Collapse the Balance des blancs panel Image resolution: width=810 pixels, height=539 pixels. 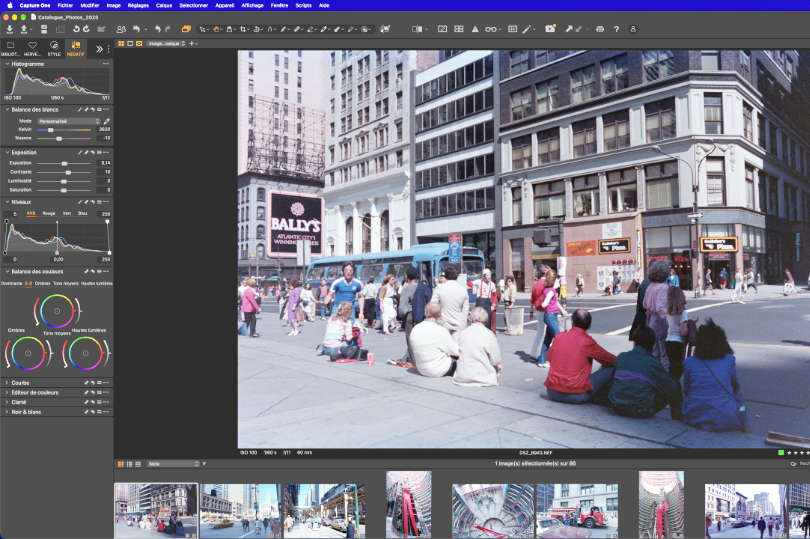[x=7, y=110]
